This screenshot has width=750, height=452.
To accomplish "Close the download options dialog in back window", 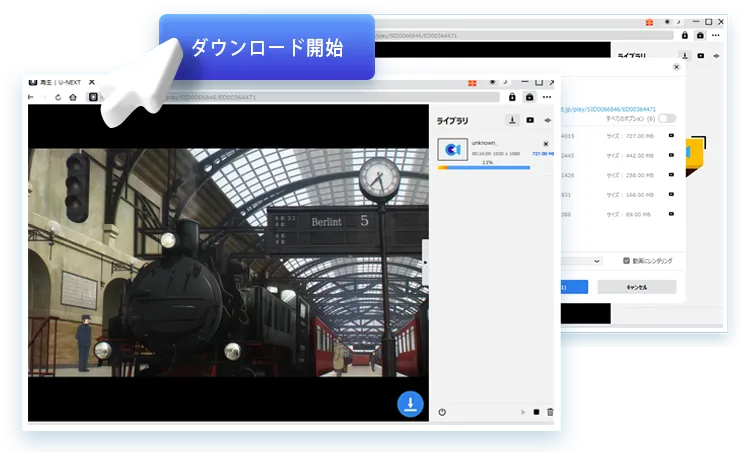I will (x=676, y=67).
